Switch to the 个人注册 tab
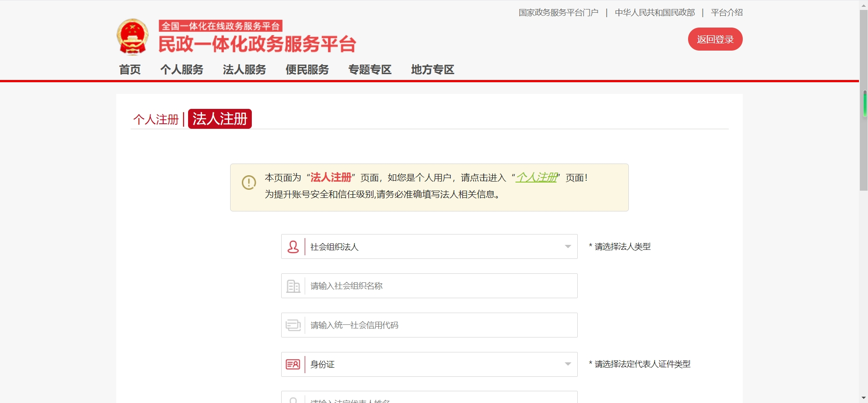This screenshot has width=868, height=403. click(x=156, y=119)
